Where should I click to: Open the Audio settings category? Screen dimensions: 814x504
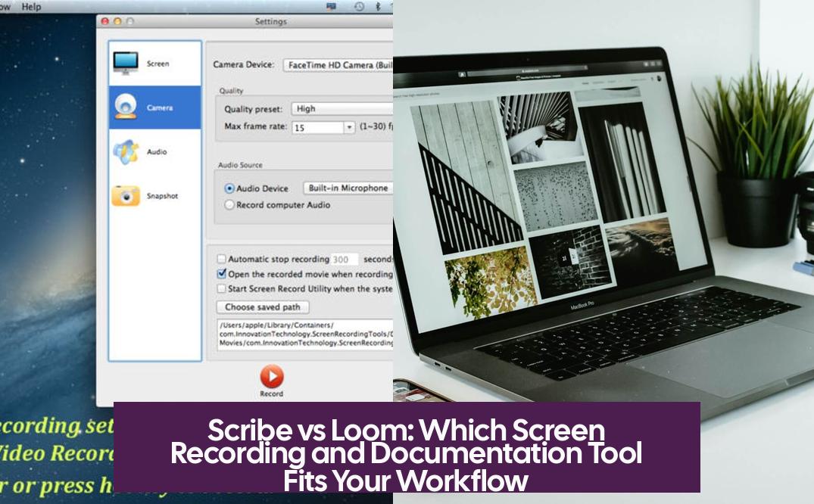[x=154, y=151]
